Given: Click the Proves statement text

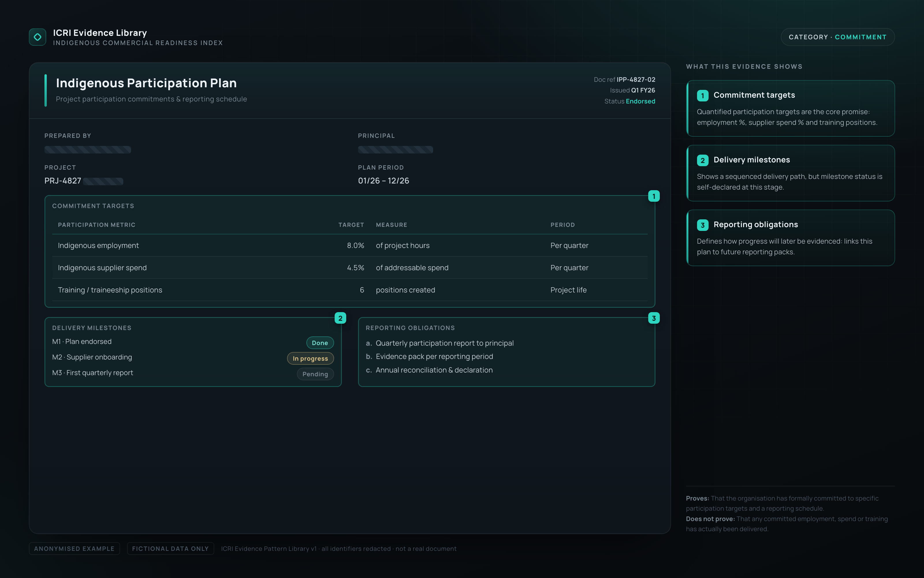Looking at the screenshot, I should coord(782,503).
